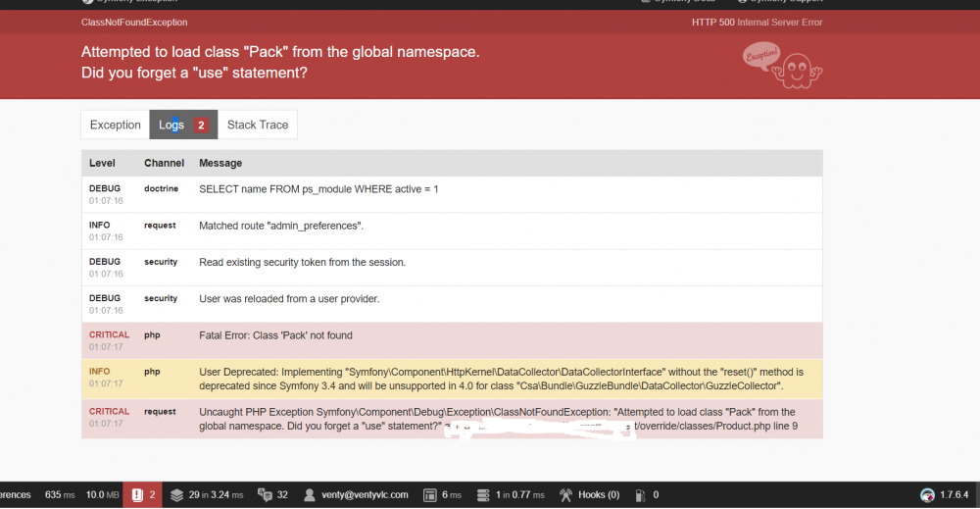The width and height of the screenshot is (980, 509).
Task: Click the Hooks (0) toolbar label
Action: (x=599, y=495)
